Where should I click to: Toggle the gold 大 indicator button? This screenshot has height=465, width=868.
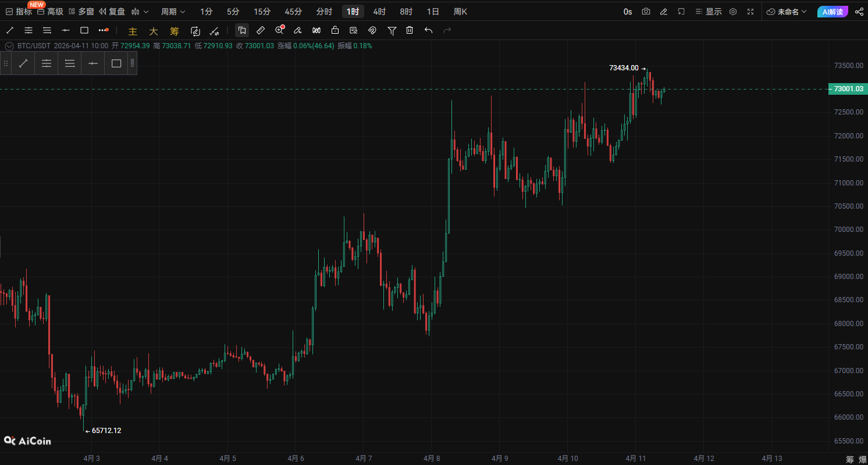[154, 31]
